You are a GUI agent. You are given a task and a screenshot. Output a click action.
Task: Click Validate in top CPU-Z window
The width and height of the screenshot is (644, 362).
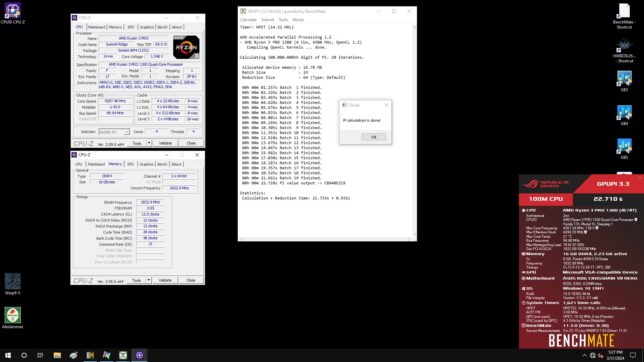click(x=165, y=143)
